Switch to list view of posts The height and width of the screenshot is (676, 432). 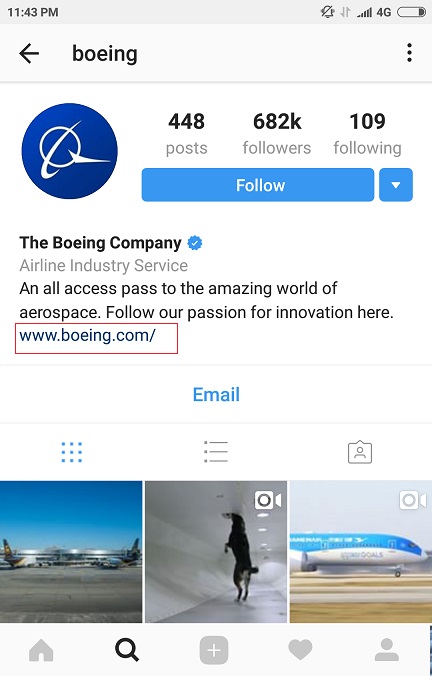[x=216, y=452]
